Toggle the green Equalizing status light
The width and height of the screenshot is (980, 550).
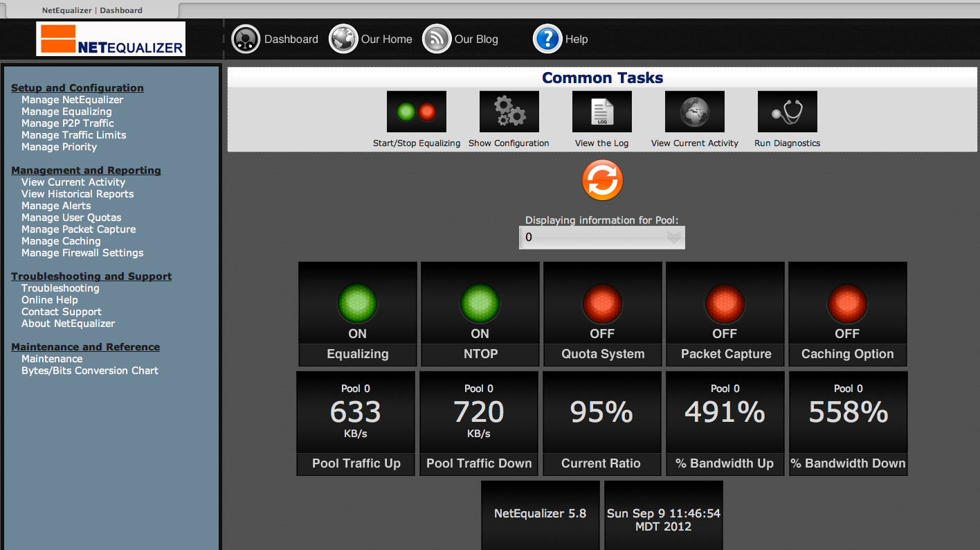pyautogui.click(x=357, y=303)
